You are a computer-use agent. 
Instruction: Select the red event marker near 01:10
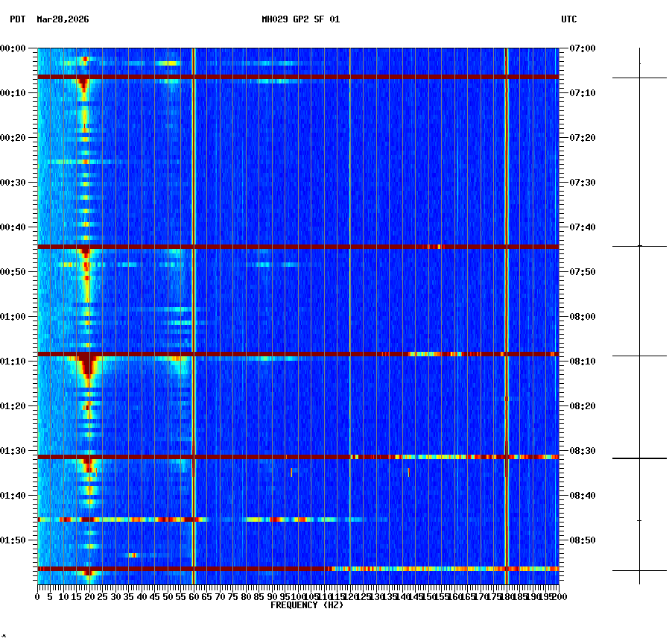pos(298,354)
